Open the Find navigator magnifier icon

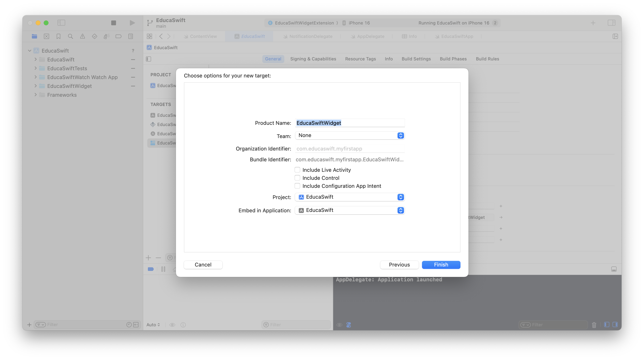(71, 36)
